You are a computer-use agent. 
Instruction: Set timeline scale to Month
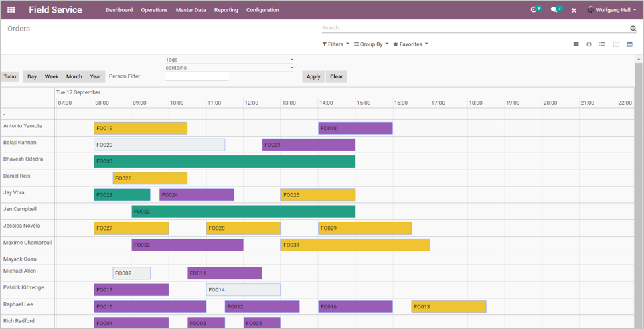(74, 76)
